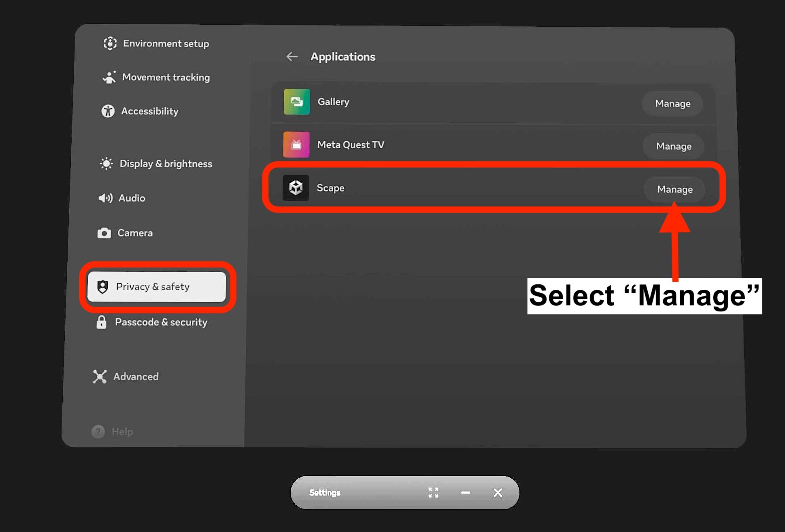Click the Settings label on window bar
Screen dimensions: 785x532
click(325, 493)
